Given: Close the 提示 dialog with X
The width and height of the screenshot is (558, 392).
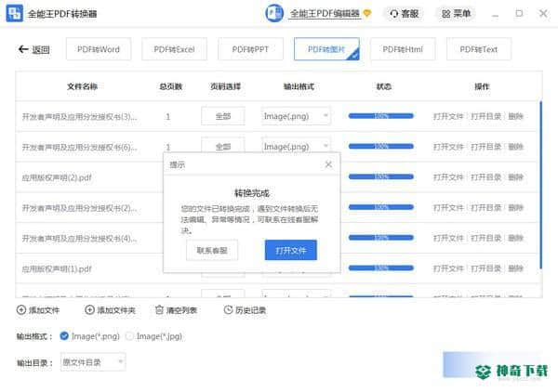Looking at the screenshot, I should point(328,164).
